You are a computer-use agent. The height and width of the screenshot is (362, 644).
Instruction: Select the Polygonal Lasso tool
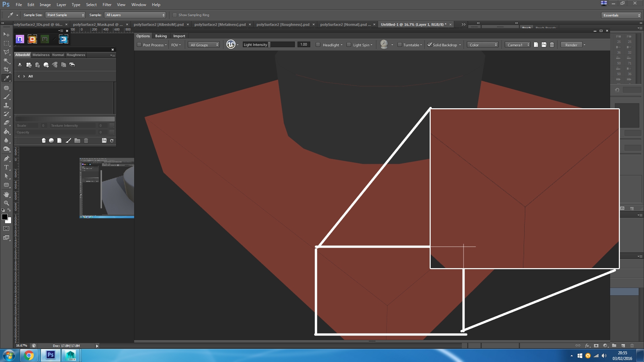6,52
